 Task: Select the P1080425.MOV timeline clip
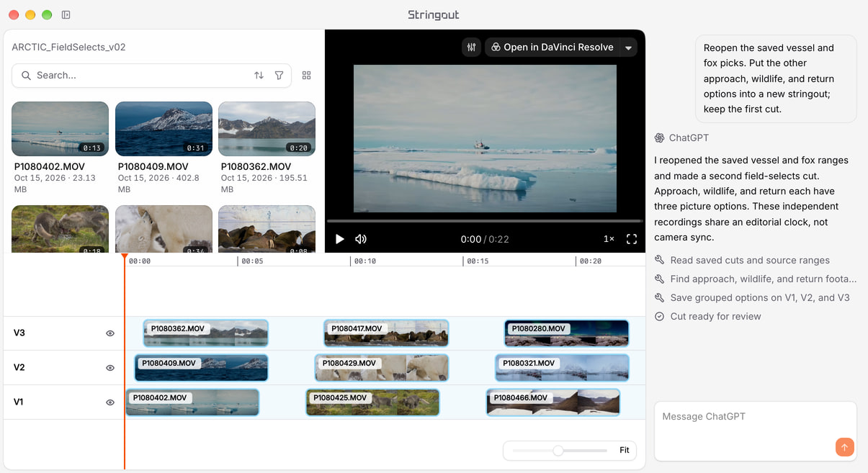[x=372, y=402]
